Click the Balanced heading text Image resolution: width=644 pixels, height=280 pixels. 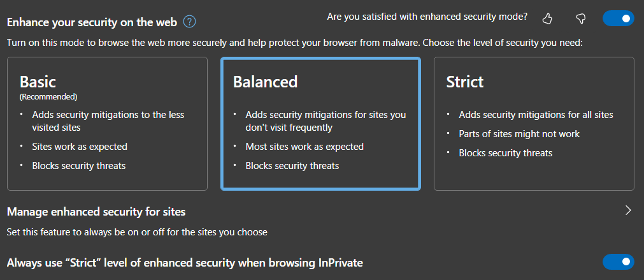266,82
